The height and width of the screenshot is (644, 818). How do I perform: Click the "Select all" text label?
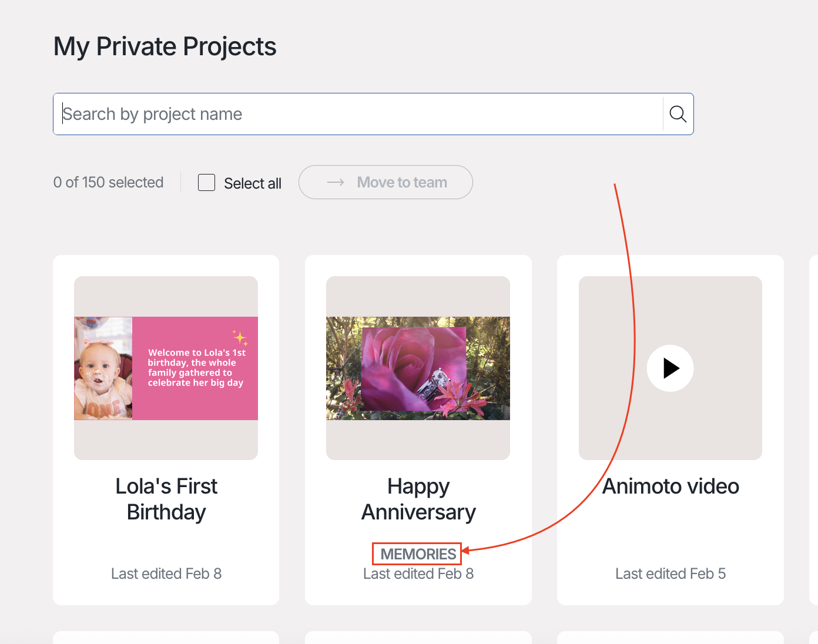pos(253,183)
